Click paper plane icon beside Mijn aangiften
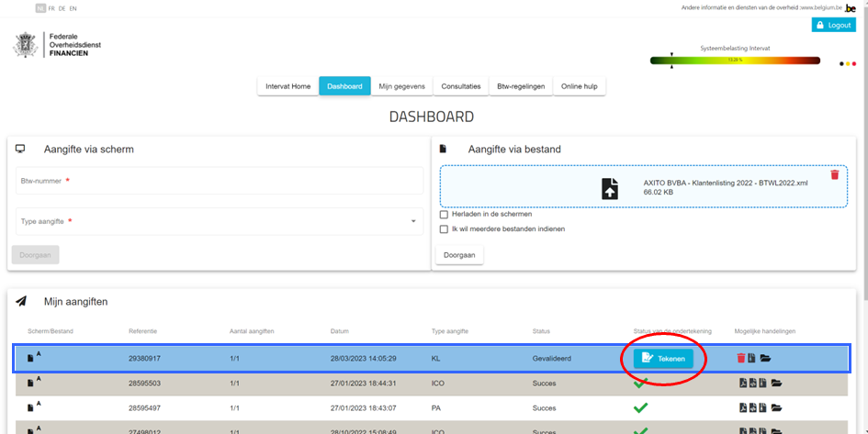868x434 pixels. click(x=21, y=301)
